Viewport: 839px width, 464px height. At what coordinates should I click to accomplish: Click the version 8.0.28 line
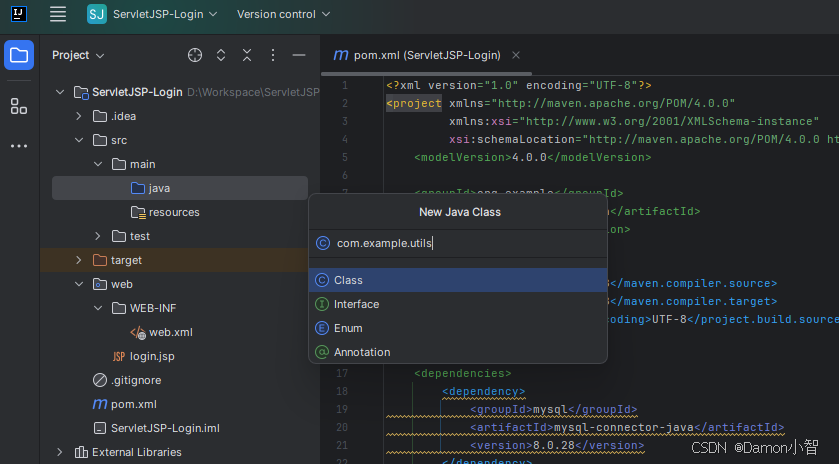[556, 445]
